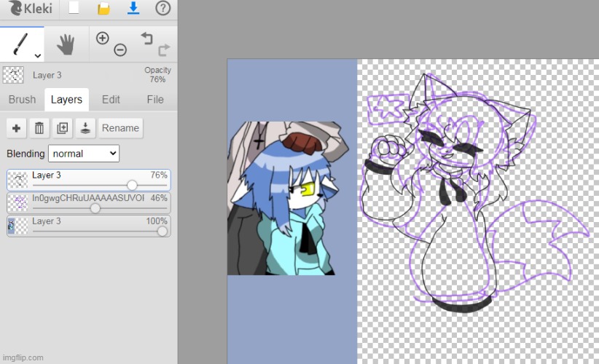Viewport: 599px width, 364px height.
Task: Duplicate the selected layer
Action: [x=62, y=128]
